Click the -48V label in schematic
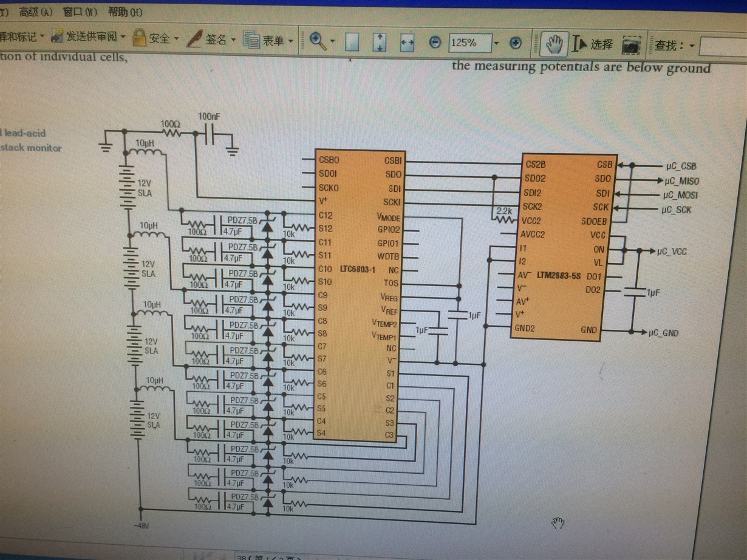This screenshot has width=747, height=560. coord(140,525)
